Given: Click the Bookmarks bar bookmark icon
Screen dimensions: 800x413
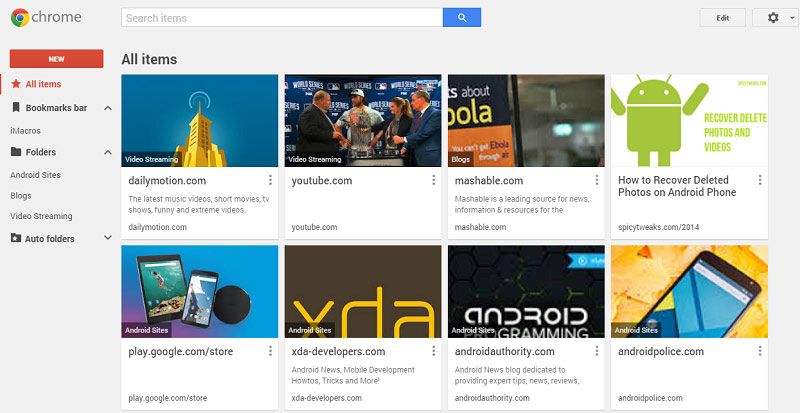Looking at the screenshot, I should 16,108.
